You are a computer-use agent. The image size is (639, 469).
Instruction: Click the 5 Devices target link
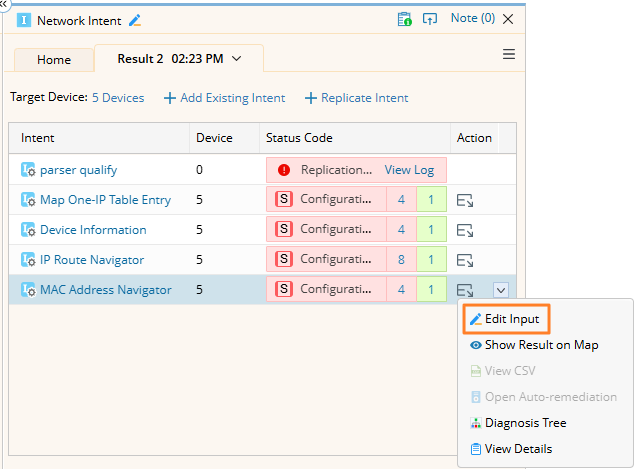coord(118,98)
